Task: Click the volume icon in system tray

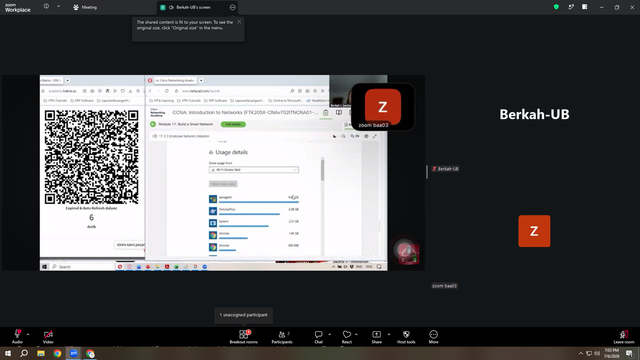Action: 597,353
